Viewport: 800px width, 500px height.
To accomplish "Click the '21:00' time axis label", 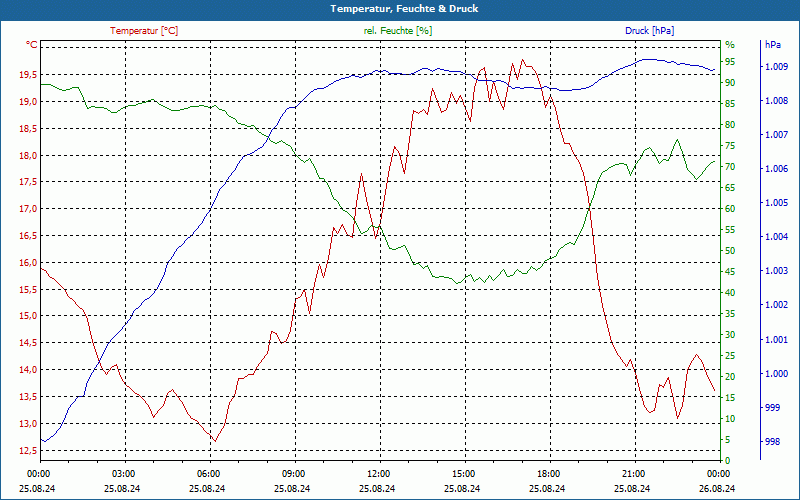I will 633,473.
